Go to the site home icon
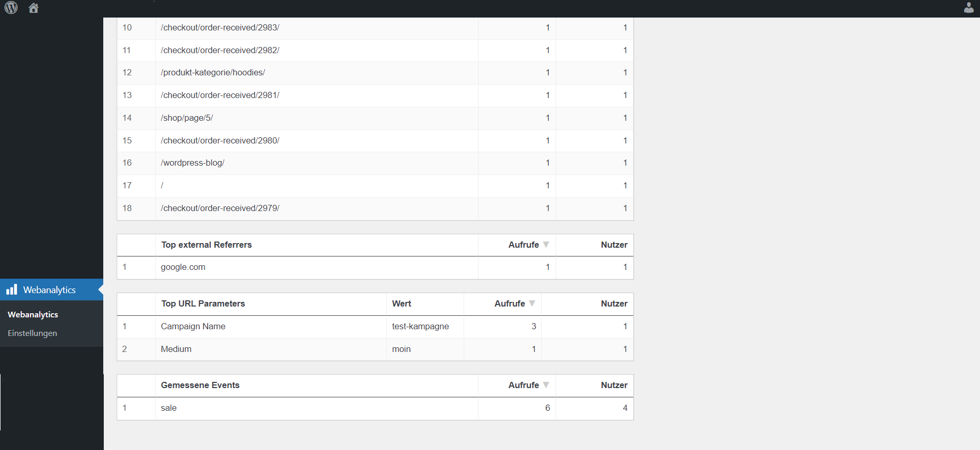The height and width of the screenshot is (450, 980). [x=34, y=8]
